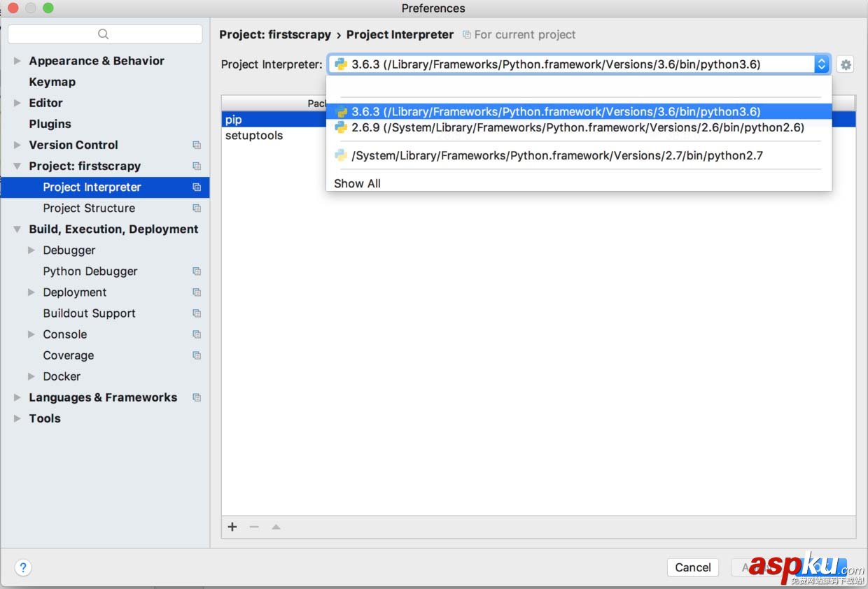Toggle the Project Interpreter dropdown arrow
Viewport: 868px width, 589px height.
tap(822, 64)
